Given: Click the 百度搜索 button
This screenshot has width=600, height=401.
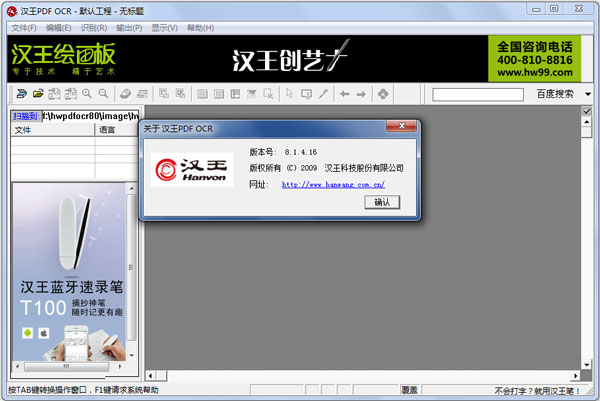Looking at the screenshot, I should pyautogui.click(x=555, y=94).
